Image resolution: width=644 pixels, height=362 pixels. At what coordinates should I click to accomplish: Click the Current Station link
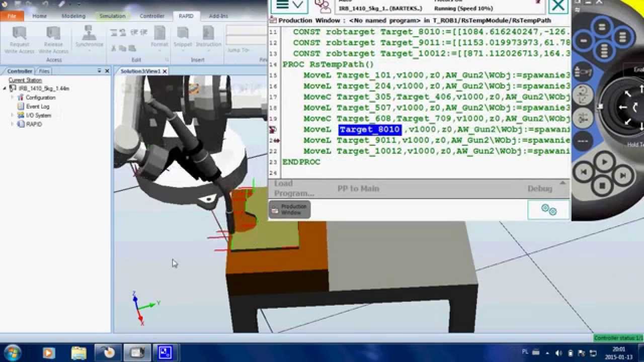click(25, 80)
